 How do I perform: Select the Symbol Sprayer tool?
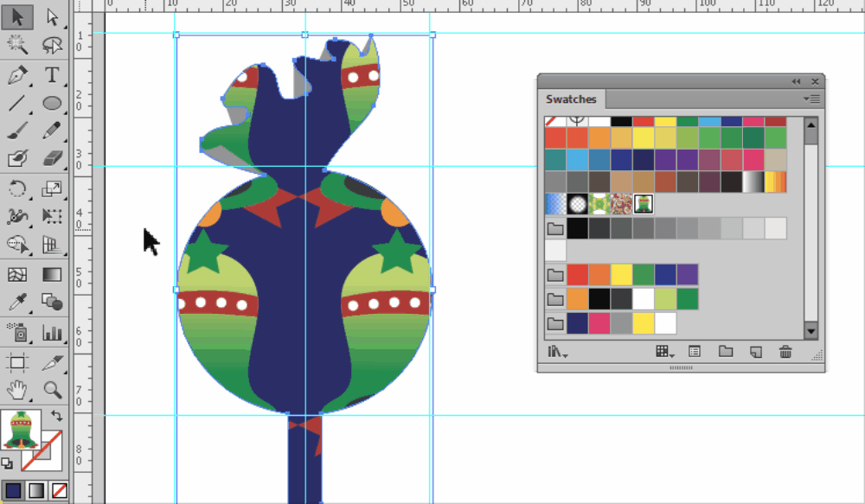pos(17,332)
